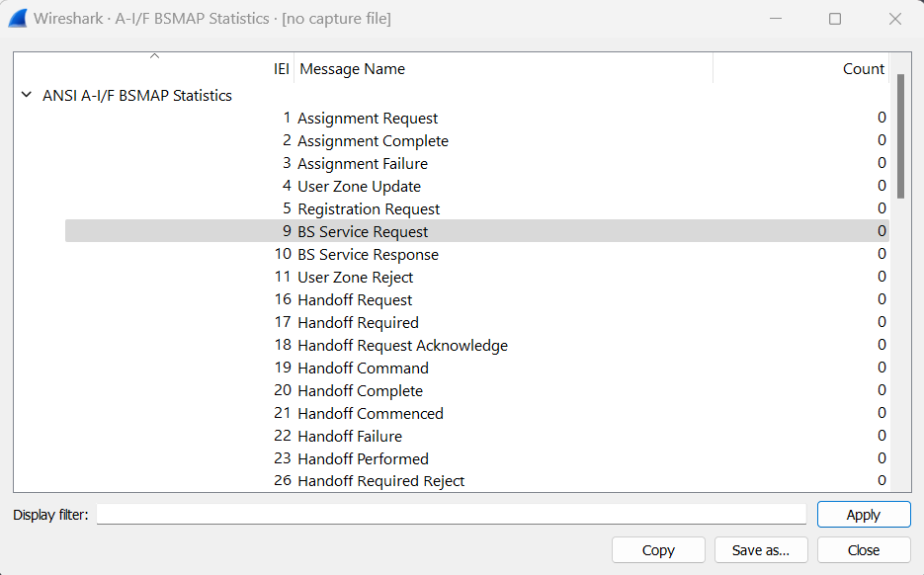
Task: Select the Assignment Request row
Action: [368, 119]
